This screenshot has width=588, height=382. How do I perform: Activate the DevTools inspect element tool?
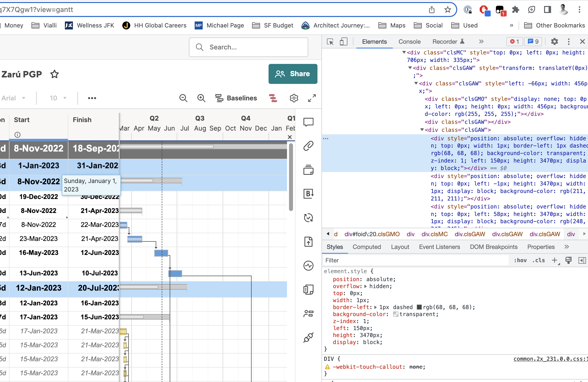point(330,42)
